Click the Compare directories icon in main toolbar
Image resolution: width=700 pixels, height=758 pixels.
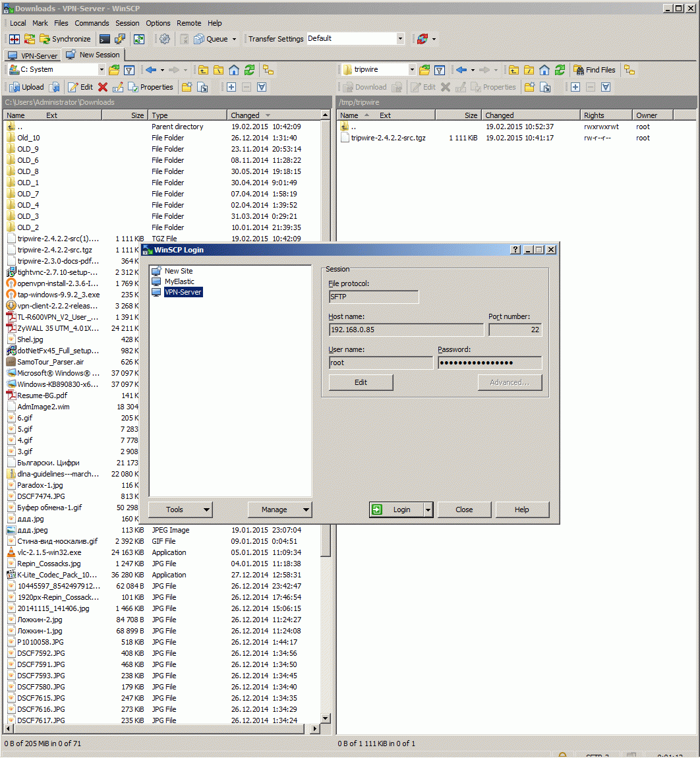click(15, 39)
